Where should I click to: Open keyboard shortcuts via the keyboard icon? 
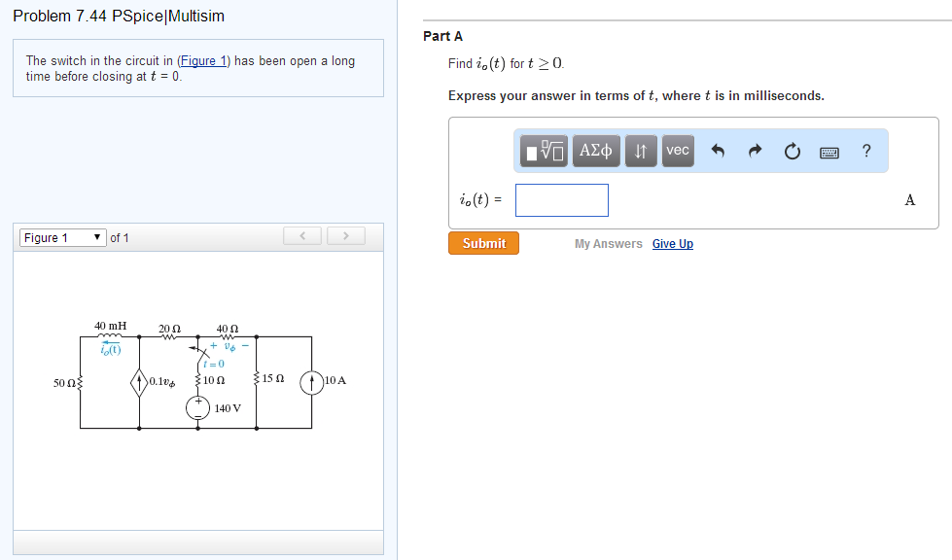coord(828,151)
